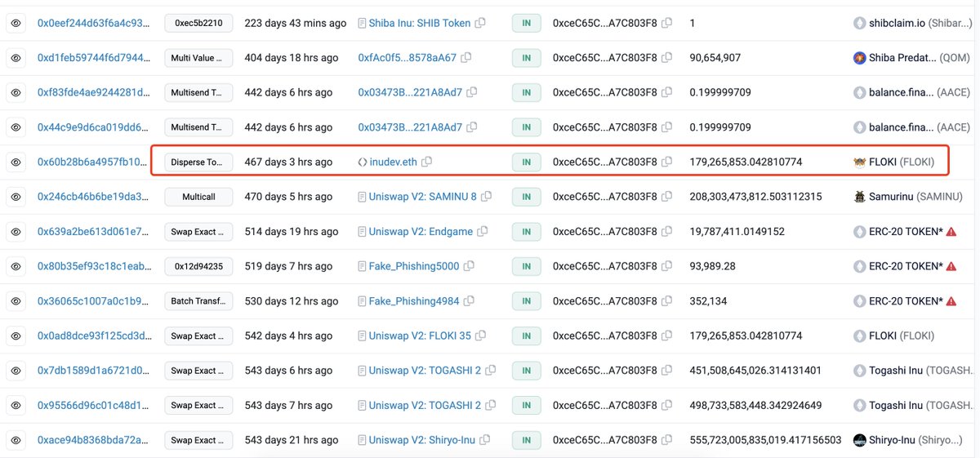
Task: Click the Samurinu token logo icon
Action: [x=859, y=197]
